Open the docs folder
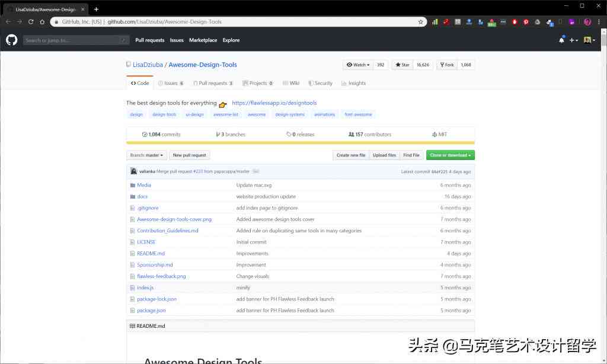Image resolution: width=607 pixels, height=364 pixels. [x=142, y=196]
